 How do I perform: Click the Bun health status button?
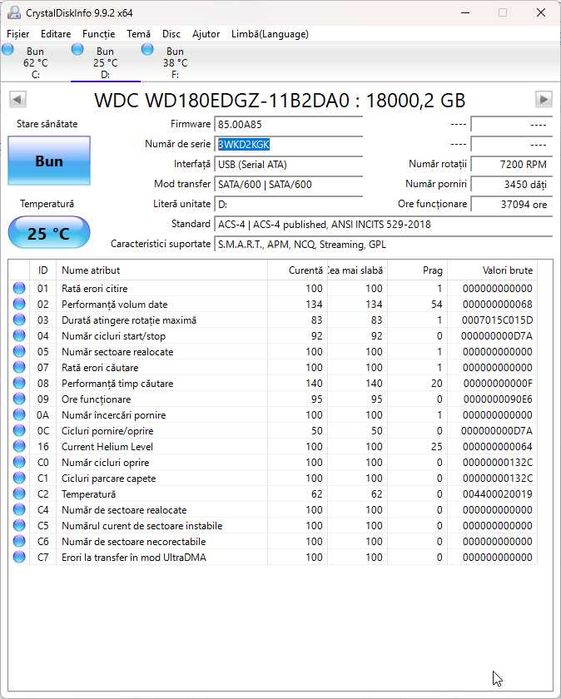coord(49,161)
